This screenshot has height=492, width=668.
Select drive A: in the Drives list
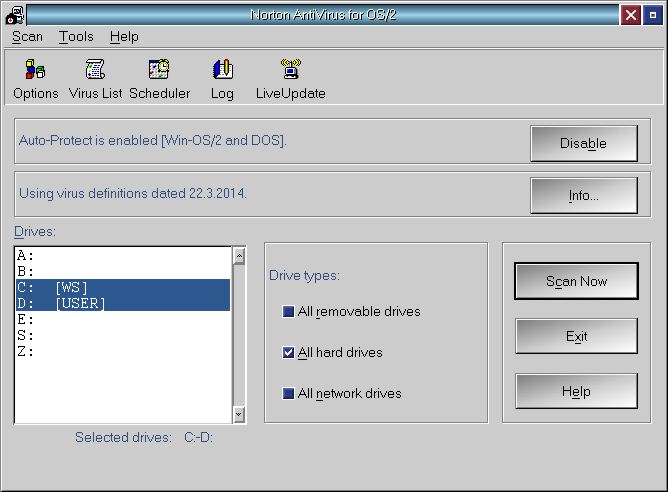tap(123, 256)
